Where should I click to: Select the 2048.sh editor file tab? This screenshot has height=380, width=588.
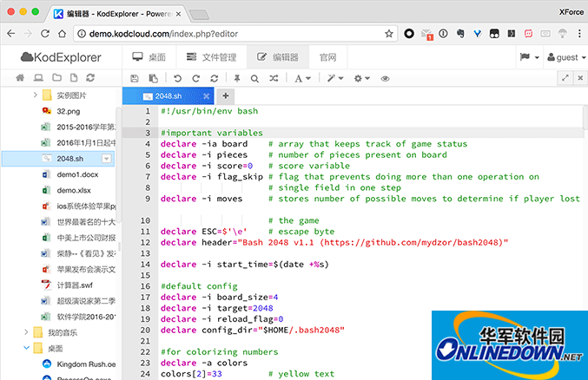pyautogui.click(x=168, y=96)
